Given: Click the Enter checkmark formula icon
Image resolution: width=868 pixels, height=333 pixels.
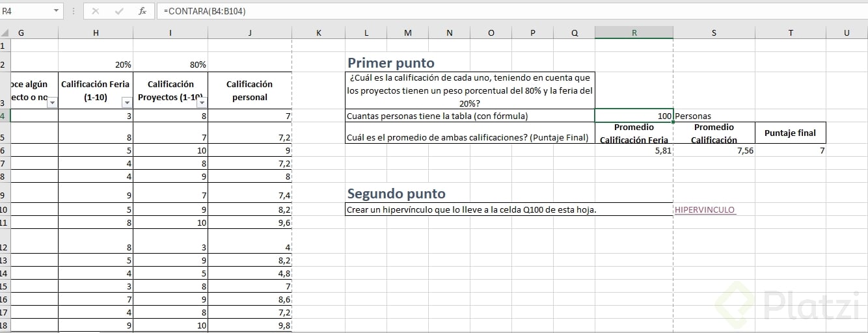Looking at the screenshot, I should click(119, 11).
